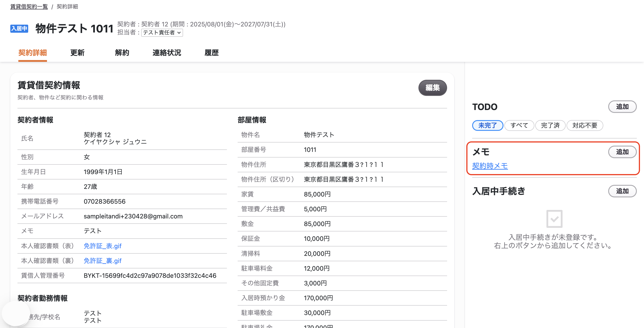Click the 入居時預かり金 value 170,000円
This screenshot has width=644, height=328.
318,298
